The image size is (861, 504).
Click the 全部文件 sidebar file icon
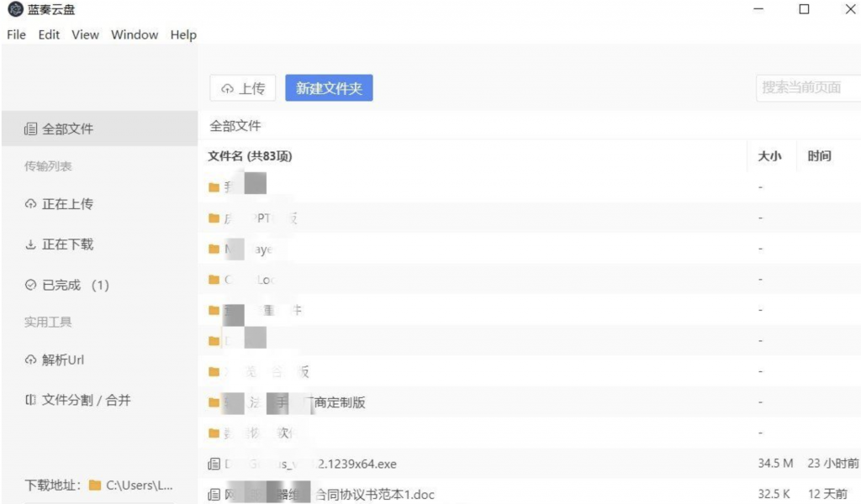click(31, 129)
